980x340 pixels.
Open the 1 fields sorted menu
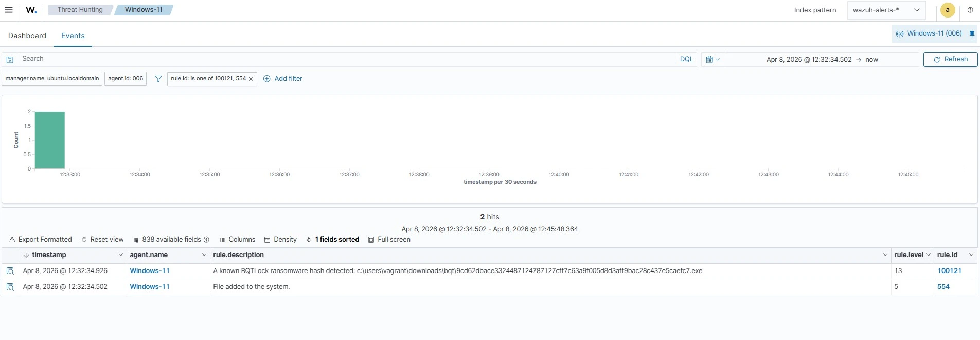(x=332, y=240)
